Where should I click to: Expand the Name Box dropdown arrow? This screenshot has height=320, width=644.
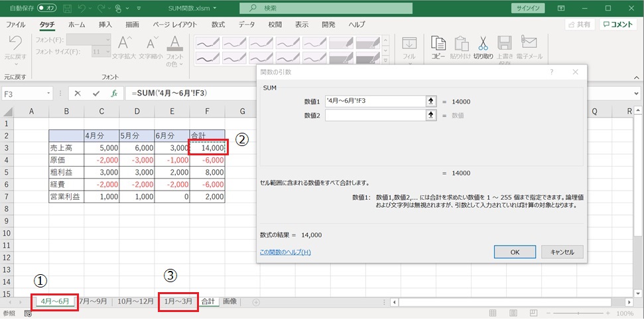(x=49, y=94)
